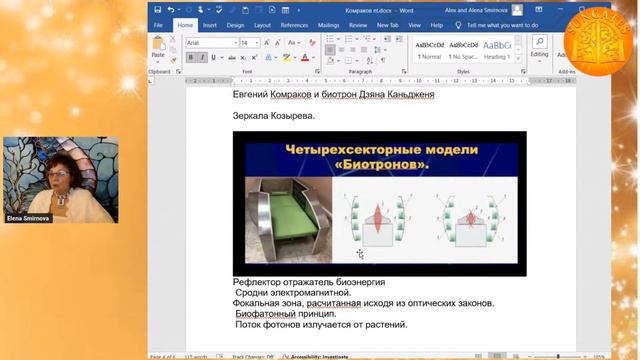The image size is (640, 360).
Task: Open the text highlight color button
Action: pyautogui.click(x=286, y=58)
